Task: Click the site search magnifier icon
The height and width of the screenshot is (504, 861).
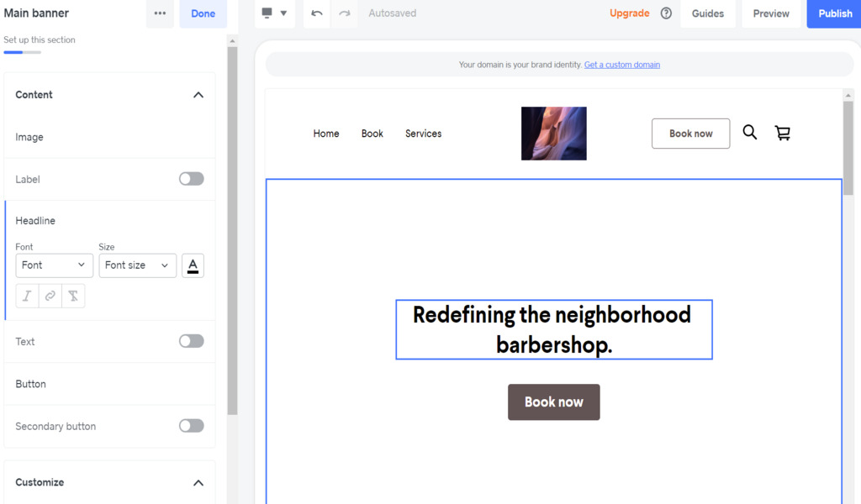Action: click(x=749, y=132)
